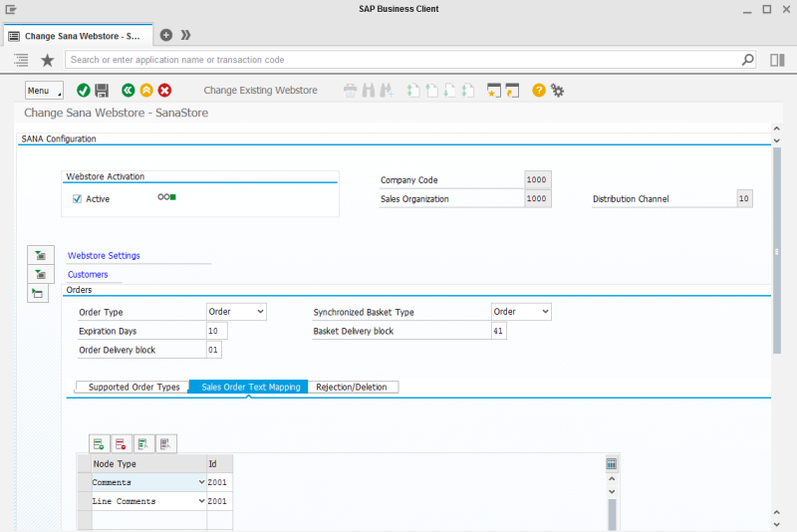Open Customize Local Layout gear icon

557,91
